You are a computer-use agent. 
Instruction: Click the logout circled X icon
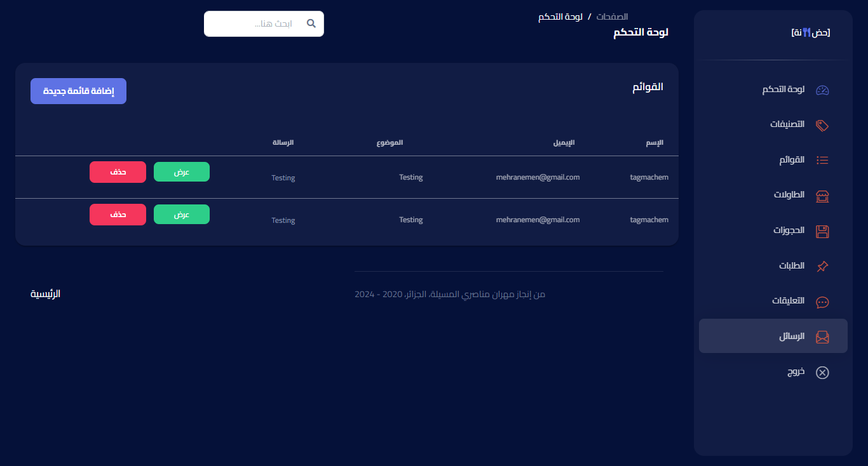point(822,373)
